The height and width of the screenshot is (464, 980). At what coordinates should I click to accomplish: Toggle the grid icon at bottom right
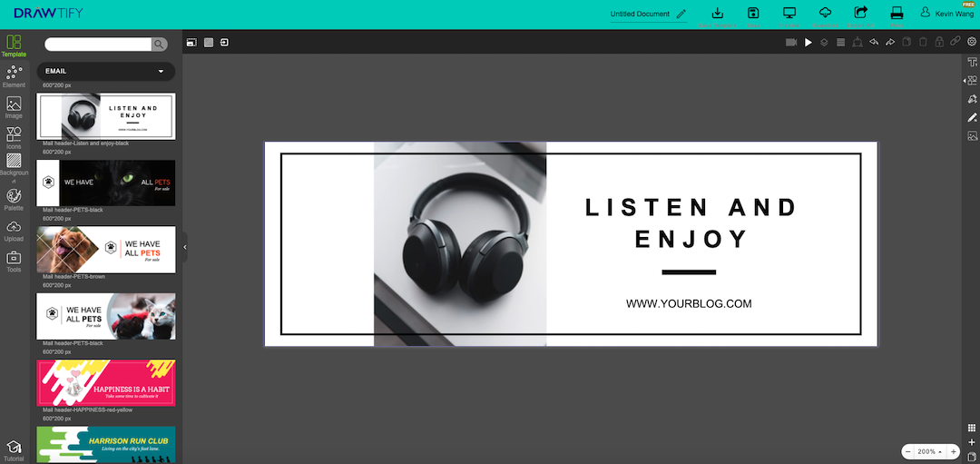(971, 429)
